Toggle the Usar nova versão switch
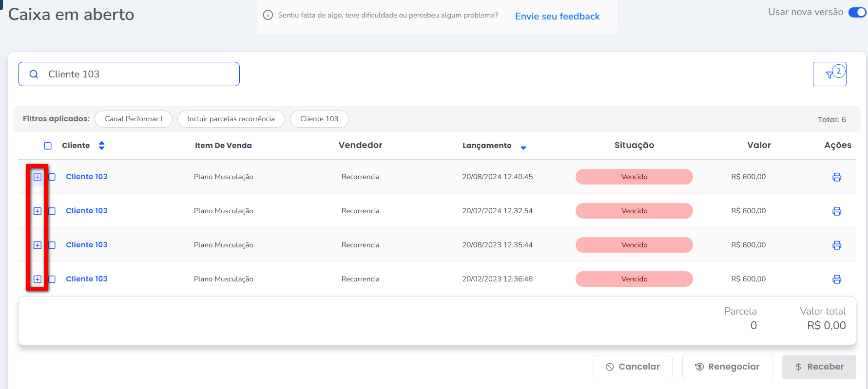This screenshot has height=389, width=868. [x=857, y=12]
